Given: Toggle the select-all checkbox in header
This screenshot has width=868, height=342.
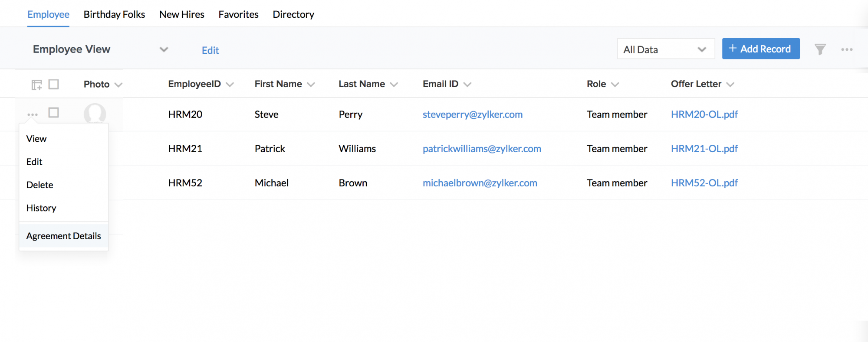Looking at the screenshot, I should point(53,84).
